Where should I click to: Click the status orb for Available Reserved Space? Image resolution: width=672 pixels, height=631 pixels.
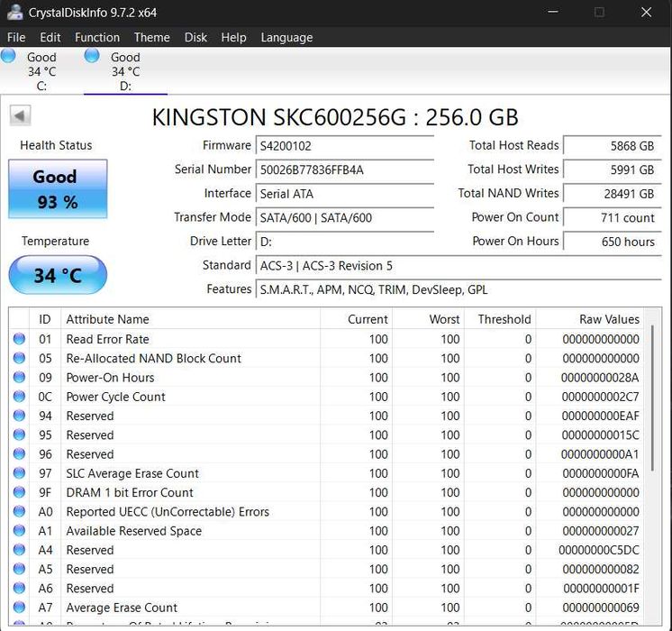click(x=19, y=531)
